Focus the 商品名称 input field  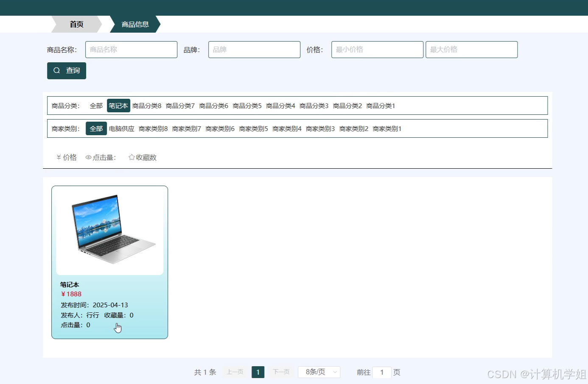pyautogui.click(x=131, y=50)
